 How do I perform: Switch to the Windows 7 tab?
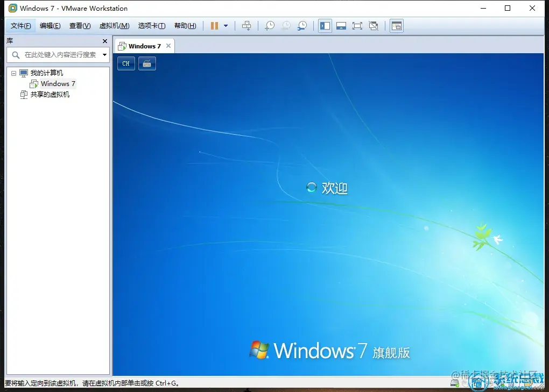(x=144, y=46)
